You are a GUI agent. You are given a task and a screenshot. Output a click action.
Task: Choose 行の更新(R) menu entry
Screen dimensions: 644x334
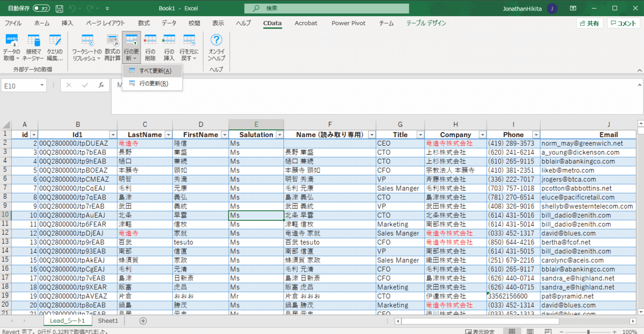(x=153, y=84)
